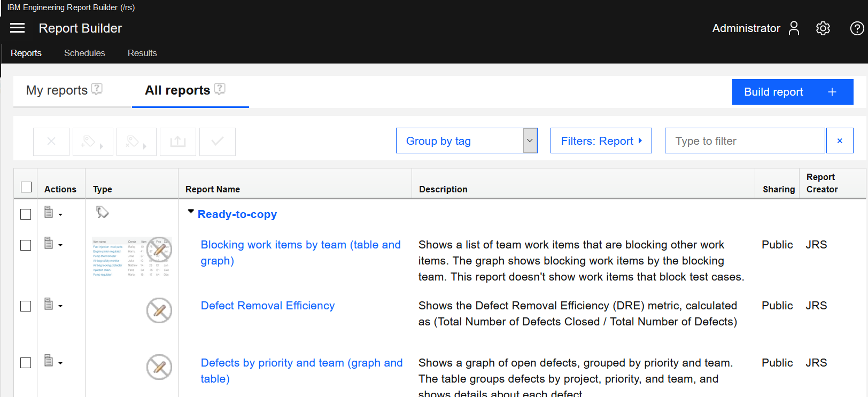Check the Blocking work items row checkbox
The image size is (868, 397).
26,245
